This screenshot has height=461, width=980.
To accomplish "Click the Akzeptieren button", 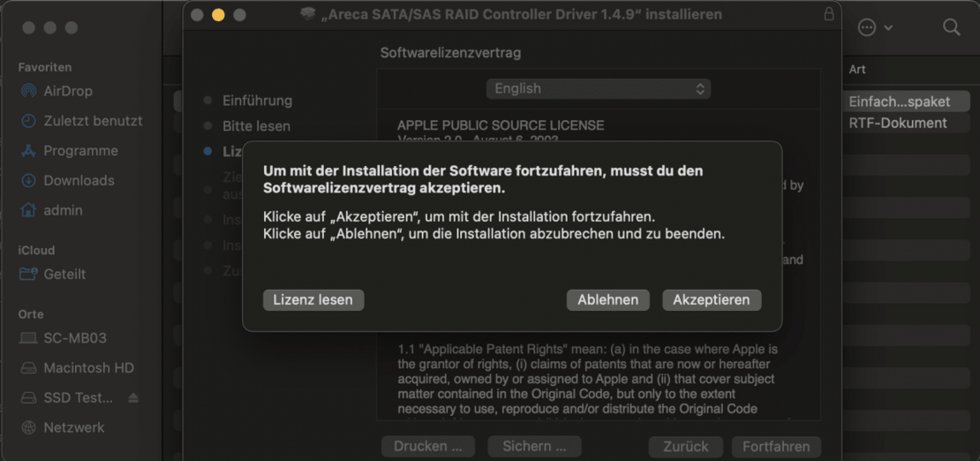I will coord(711,299).
